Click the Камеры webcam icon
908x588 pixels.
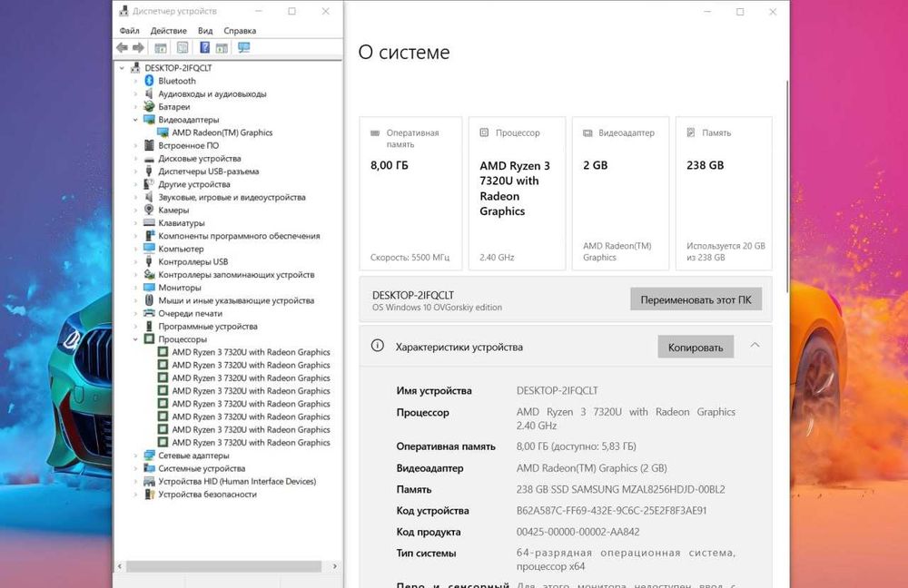tap(149, 210)
